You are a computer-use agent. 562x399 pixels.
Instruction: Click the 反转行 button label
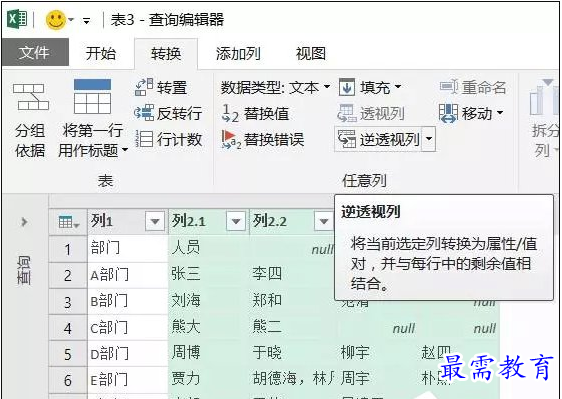(x=180, y=113)
